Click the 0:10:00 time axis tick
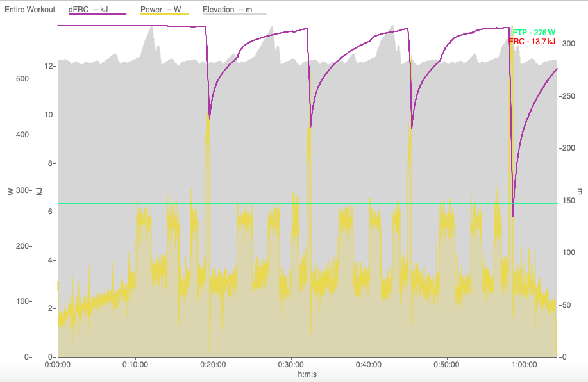The height and width of the screenshot is (382, 588). tap(135, 365)
